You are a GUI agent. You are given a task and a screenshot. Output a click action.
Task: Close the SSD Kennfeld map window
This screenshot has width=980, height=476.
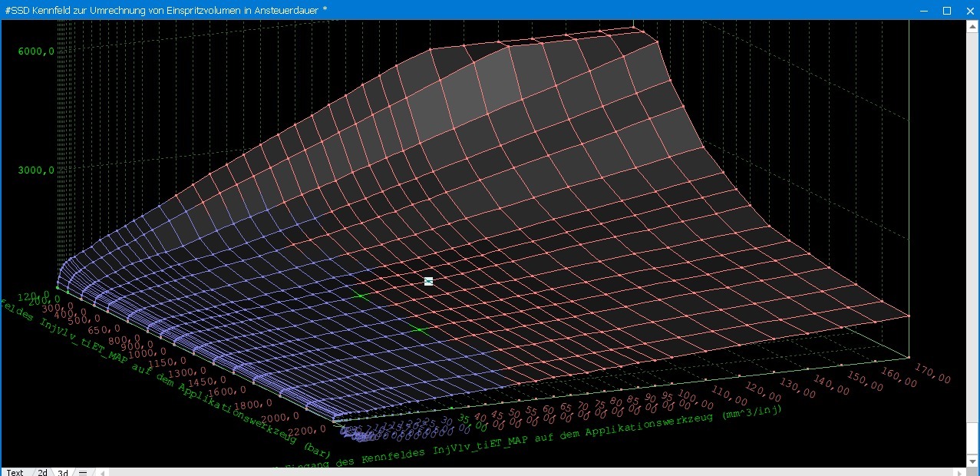(x=968, y=10)
